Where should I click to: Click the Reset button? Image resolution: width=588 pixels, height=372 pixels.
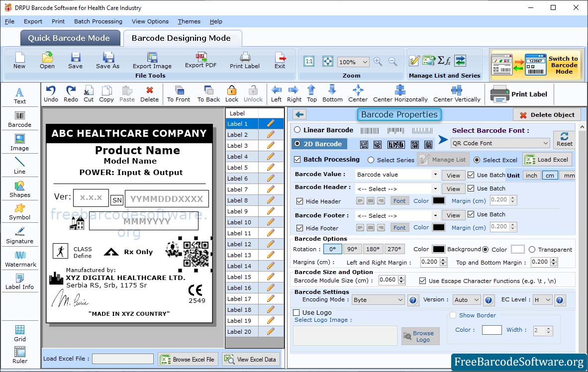pos(564,139)
